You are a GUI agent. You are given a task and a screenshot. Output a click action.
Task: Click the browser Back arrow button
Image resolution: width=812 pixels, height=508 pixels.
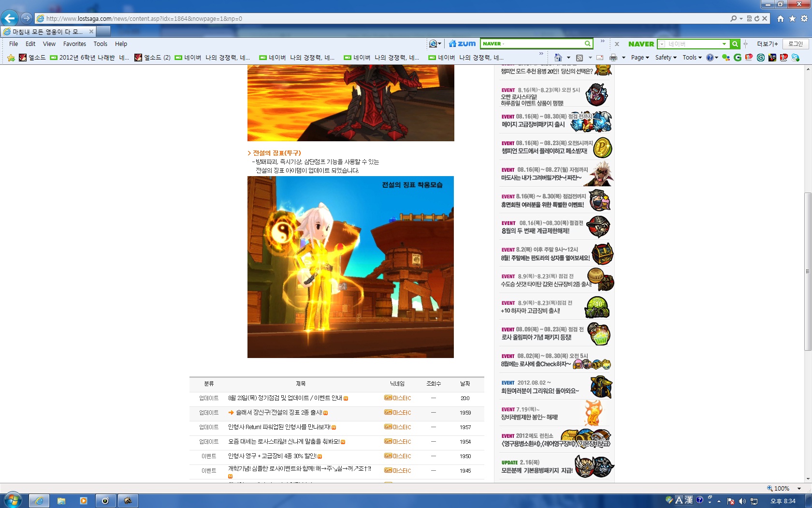[9, 18]
